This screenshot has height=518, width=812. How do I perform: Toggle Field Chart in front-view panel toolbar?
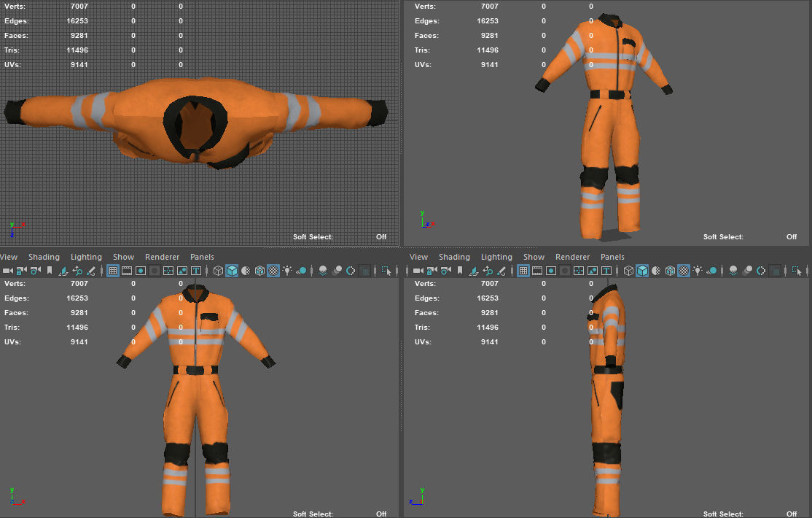coord(168,271)
